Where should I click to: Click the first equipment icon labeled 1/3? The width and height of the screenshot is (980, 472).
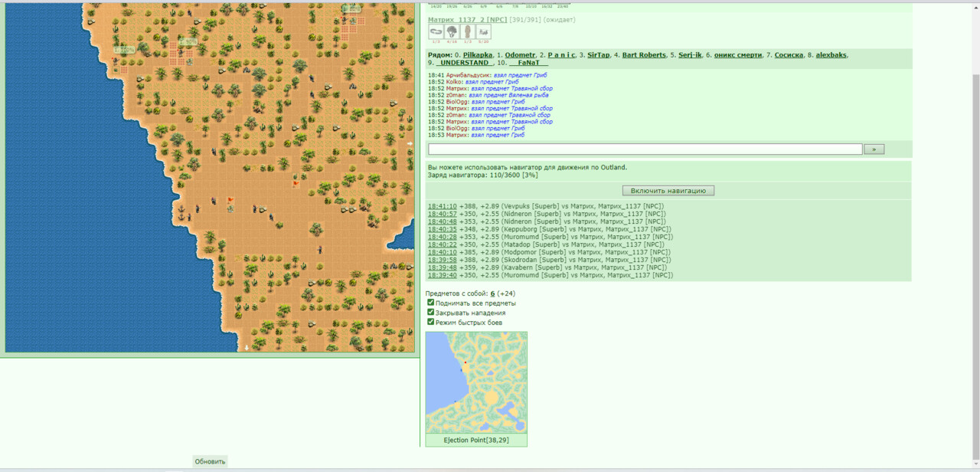click(x=436, y=32)
